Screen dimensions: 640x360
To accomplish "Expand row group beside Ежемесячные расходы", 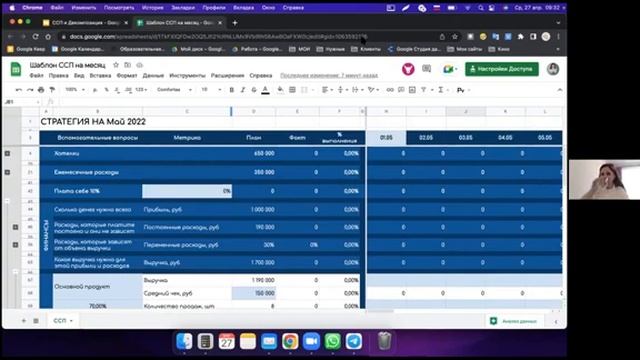I will pos(7,172).
